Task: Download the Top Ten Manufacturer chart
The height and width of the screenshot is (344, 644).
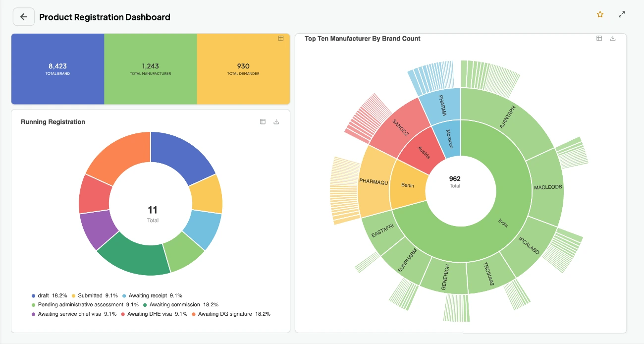Action: click(613, 38)
